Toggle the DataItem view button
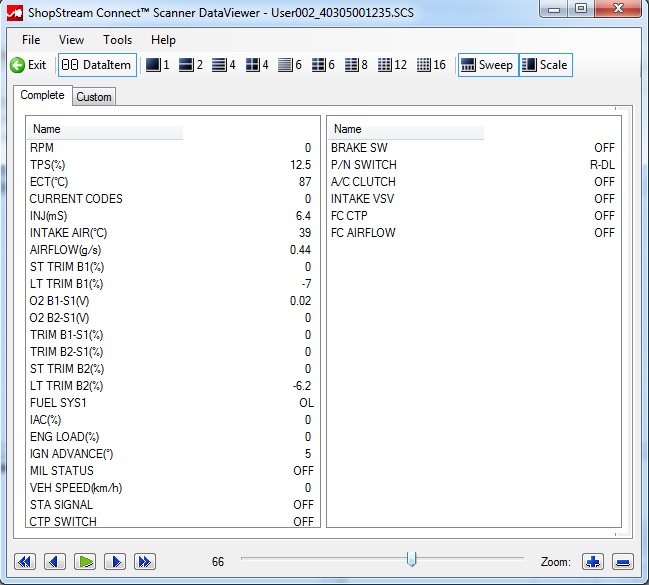 point(97,65)
